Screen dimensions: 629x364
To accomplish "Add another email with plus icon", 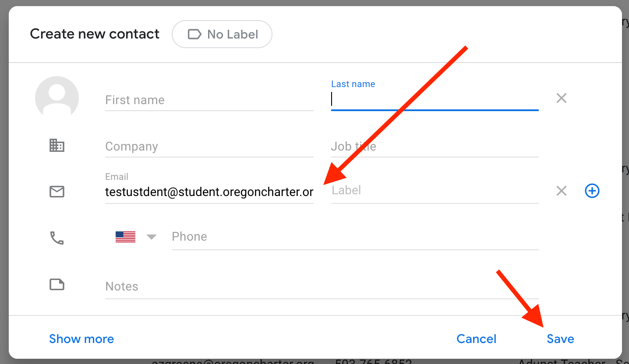I will pos(592,191).
